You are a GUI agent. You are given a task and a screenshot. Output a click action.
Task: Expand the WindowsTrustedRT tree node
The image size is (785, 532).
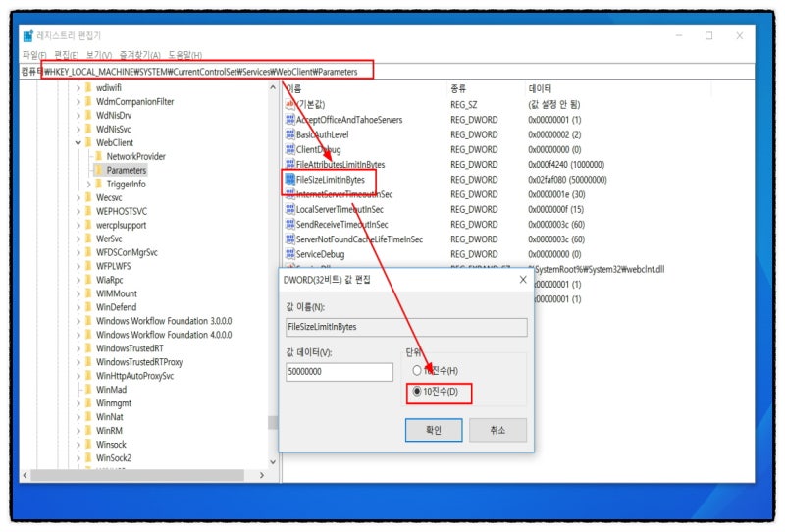click(78, 348)
